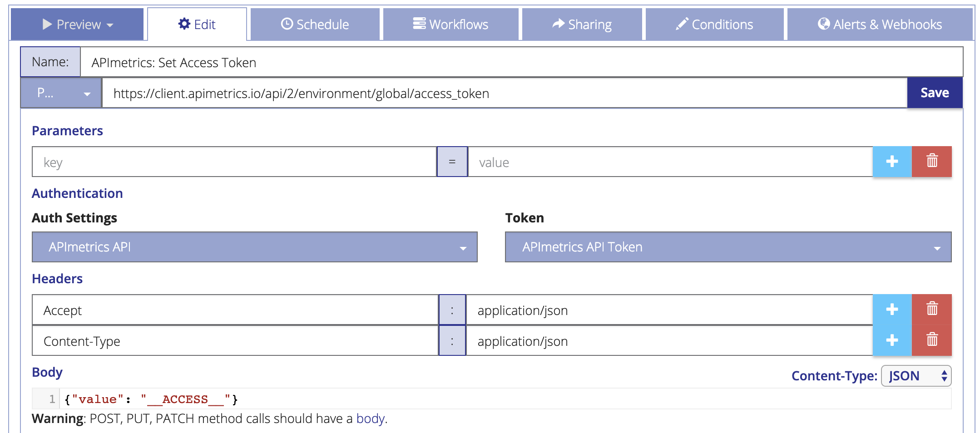Add a new parameter row

[x=892, y=162]
